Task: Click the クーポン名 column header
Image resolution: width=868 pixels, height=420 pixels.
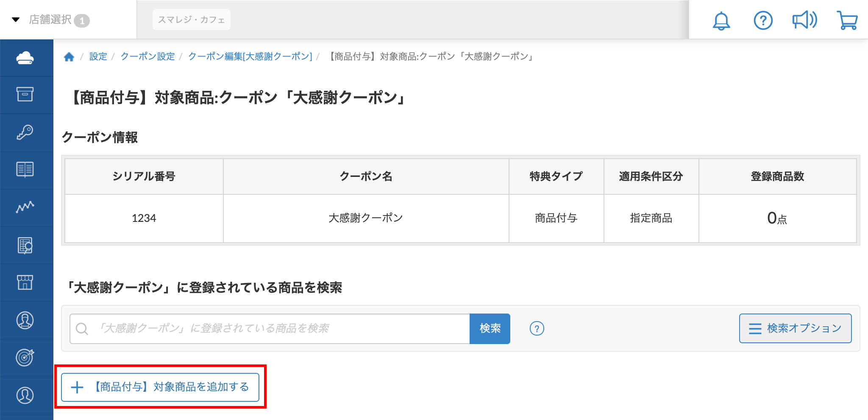Action: pyautogui.click(x=366, y=176)
